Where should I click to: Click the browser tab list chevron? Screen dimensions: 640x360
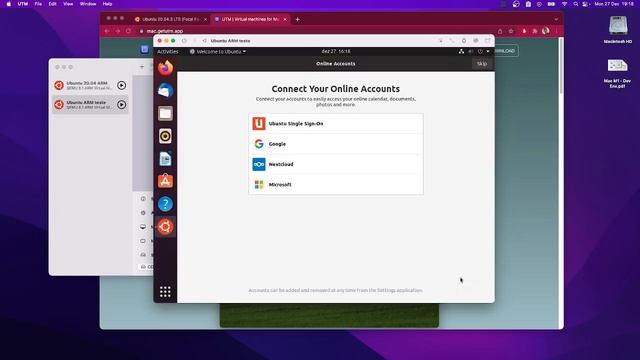click(x=556, y=19)
